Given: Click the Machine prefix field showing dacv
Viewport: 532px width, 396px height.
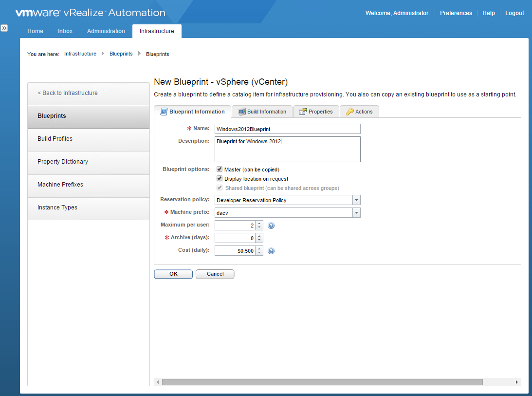Looking at the screenshot, I should point(284,212).
